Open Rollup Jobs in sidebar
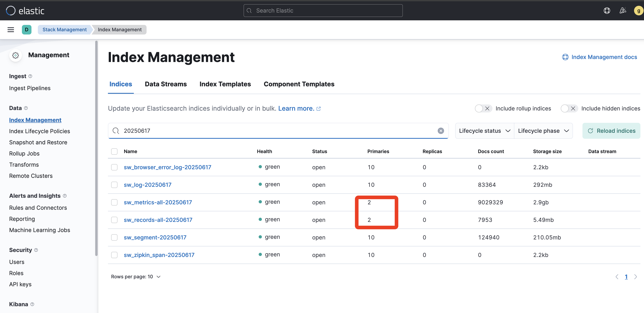The image size is (644, 313). [24, 153]
